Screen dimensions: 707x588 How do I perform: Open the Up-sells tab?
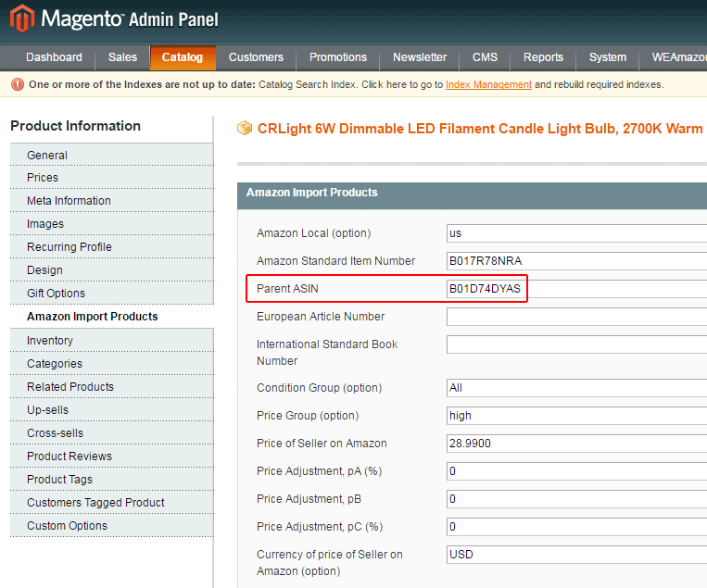click(112, 409)
